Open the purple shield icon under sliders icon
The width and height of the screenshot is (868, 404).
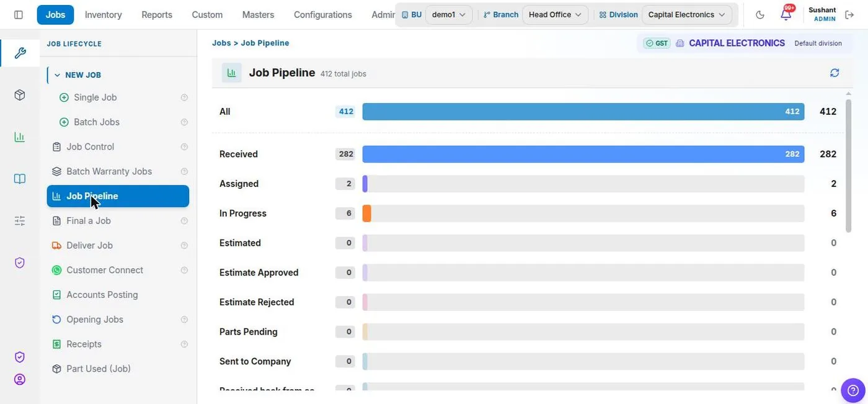(x=20, y=263)
